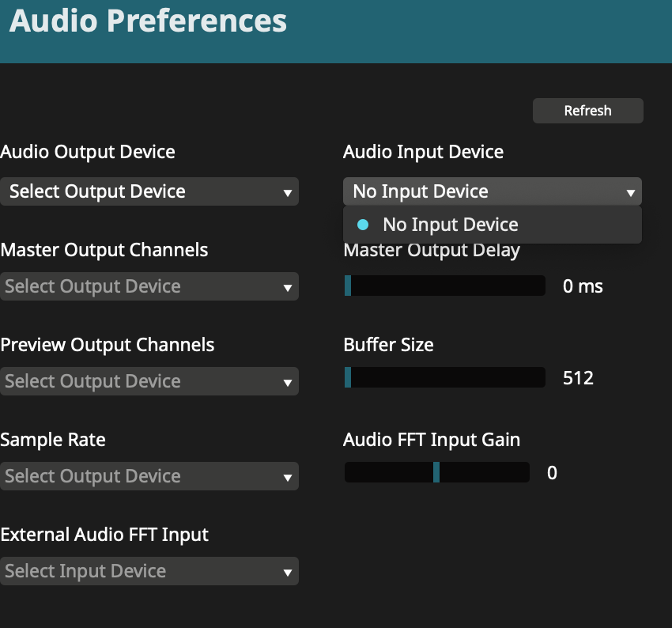Viewport: 672px width, 628px height.
Task: Click the Audio Preferences heading
Action: [148, 21]
